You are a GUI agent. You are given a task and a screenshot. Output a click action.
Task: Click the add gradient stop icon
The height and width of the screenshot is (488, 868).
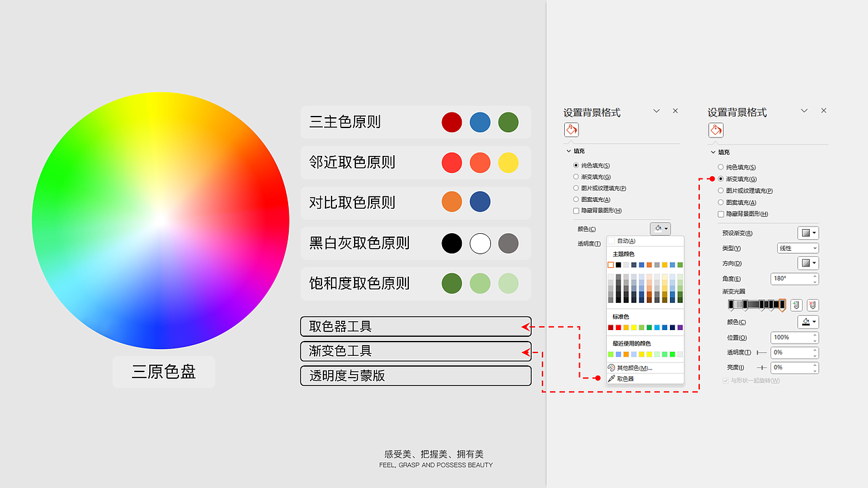pos(795,305)
